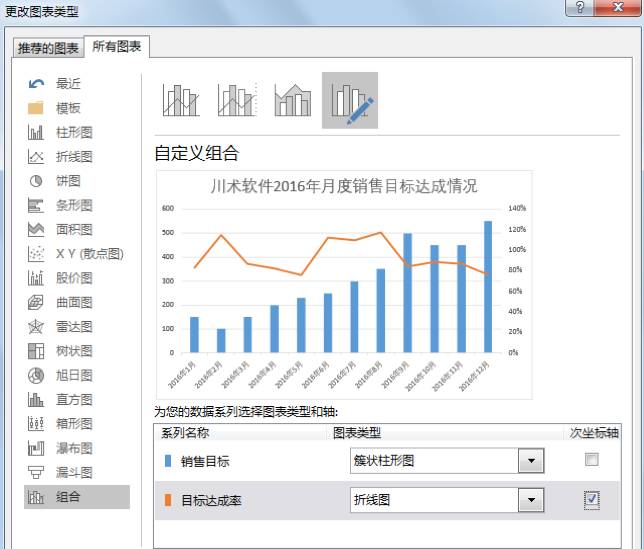Choose the 旭日图 sunburst icon
The height and width of the screenshot is (549, 644).
[x=36, y=375]
